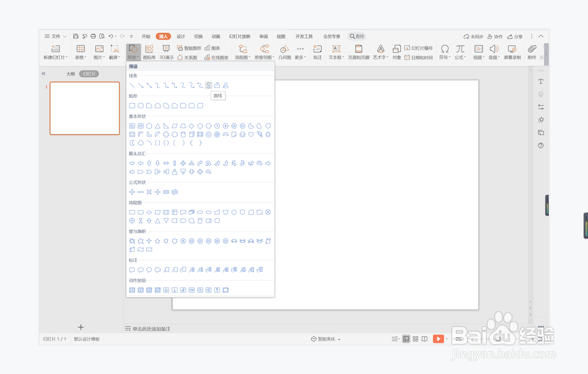The width and height of the screenshot is (588, 374).
Task: Open the 开始 ribbon tab
Action: 146,36
